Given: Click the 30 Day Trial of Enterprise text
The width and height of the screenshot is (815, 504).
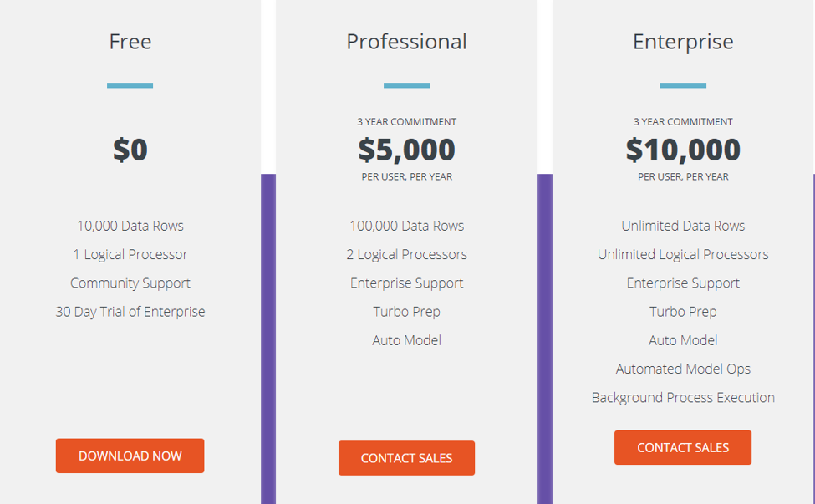Looking at the screenshot, I should pyautogui.click(x=130, y=312).
